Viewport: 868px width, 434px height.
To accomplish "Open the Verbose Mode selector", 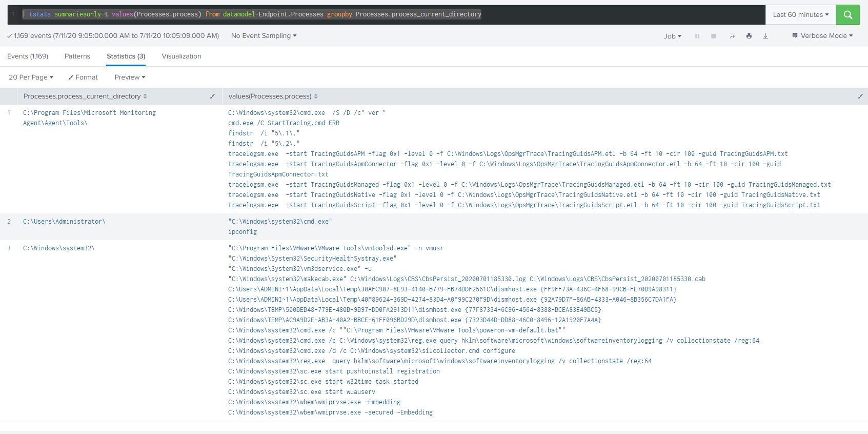I will click(822, 36).
